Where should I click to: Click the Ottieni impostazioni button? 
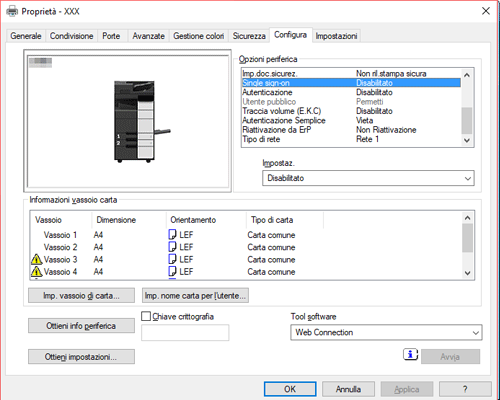[81, 357]
